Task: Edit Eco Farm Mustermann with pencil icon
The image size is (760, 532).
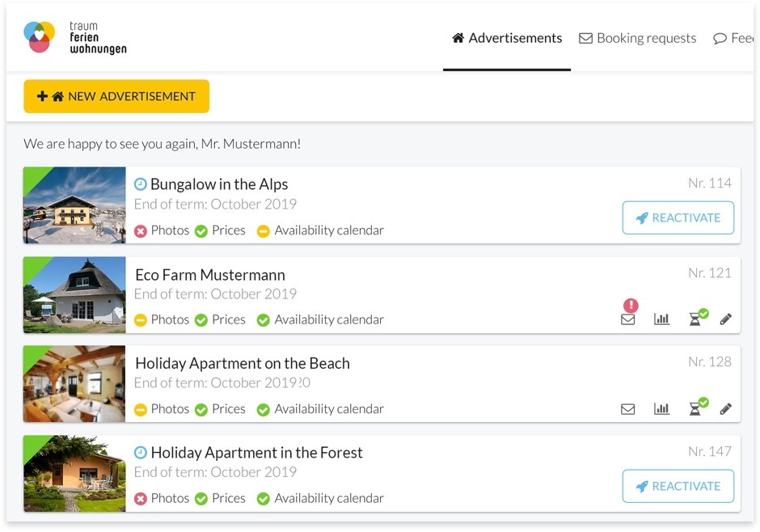Action: [725, 319]
